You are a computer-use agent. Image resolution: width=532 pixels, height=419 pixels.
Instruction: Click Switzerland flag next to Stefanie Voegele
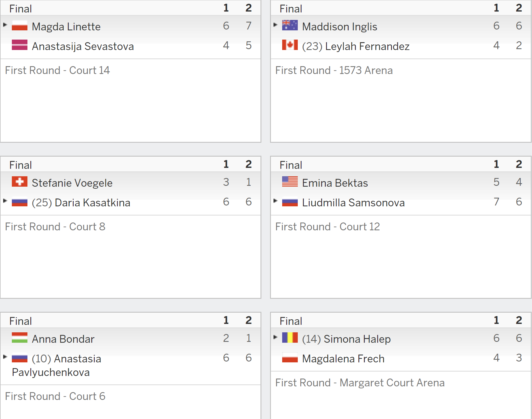point(20,182)
